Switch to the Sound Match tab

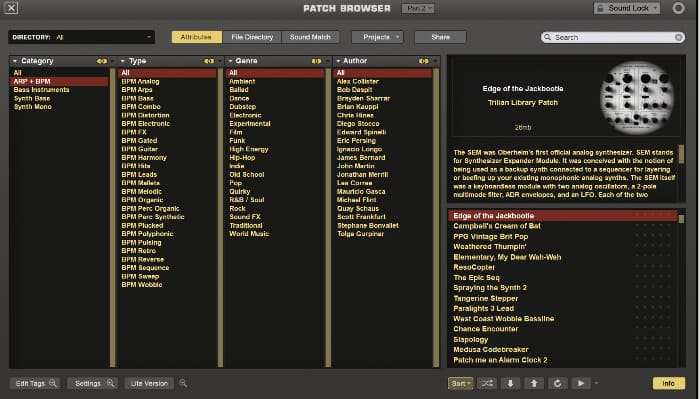pyautogui.click(x=310, y=37)
